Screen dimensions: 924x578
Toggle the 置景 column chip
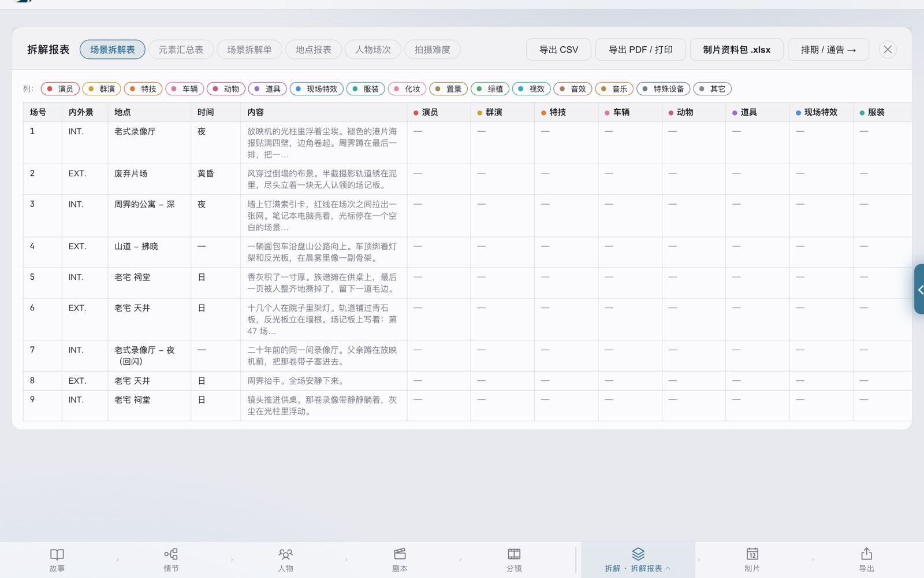449,89
